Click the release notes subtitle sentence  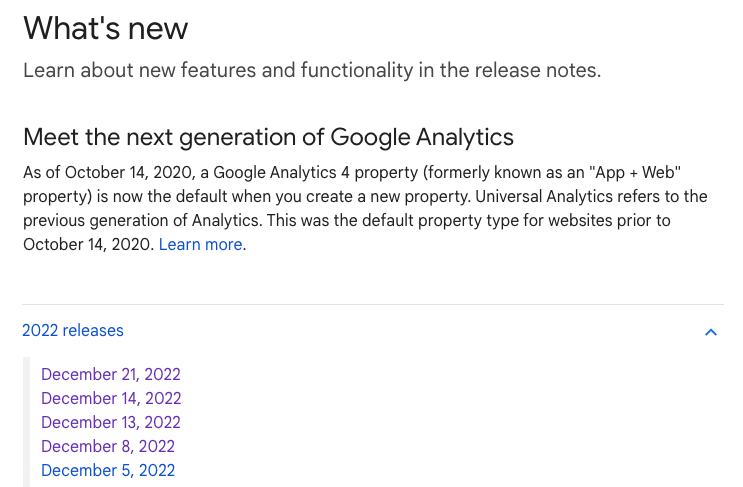click(x=312, y=70)
